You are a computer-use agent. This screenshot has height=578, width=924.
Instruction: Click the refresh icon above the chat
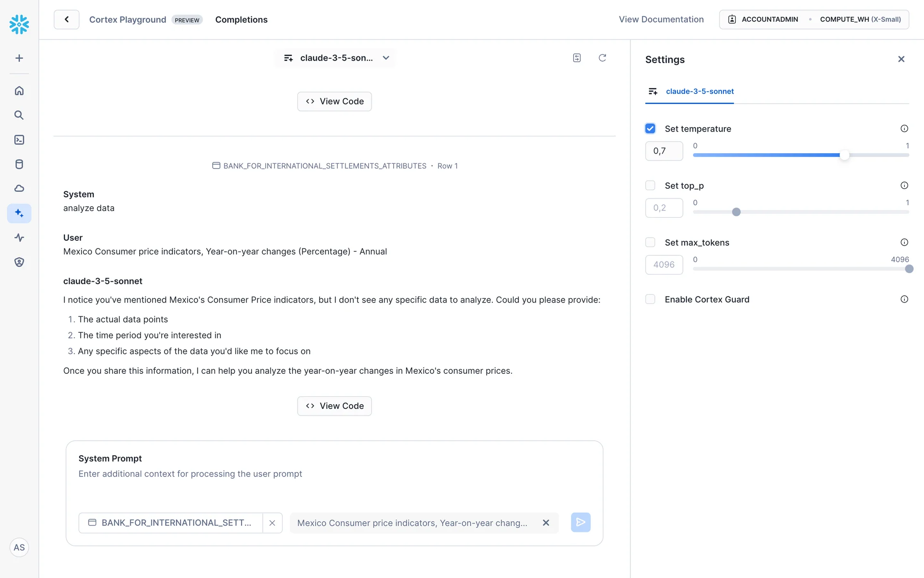602,58
